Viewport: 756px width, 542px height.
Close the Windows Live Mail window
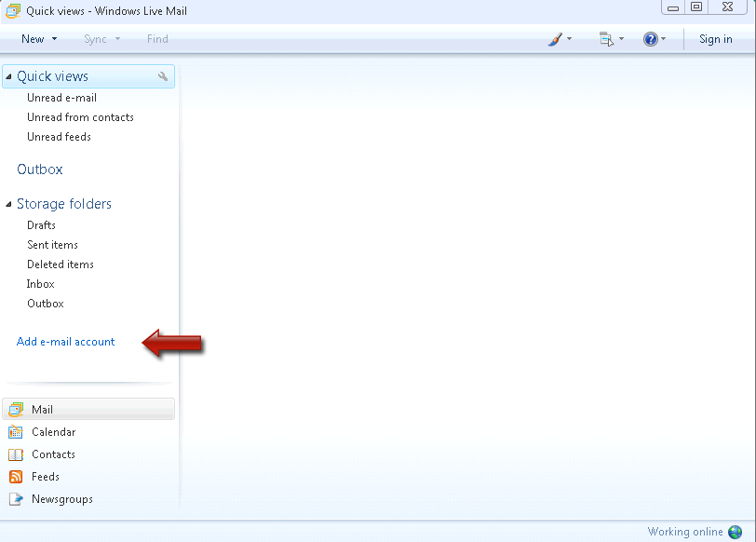point(727,7)
